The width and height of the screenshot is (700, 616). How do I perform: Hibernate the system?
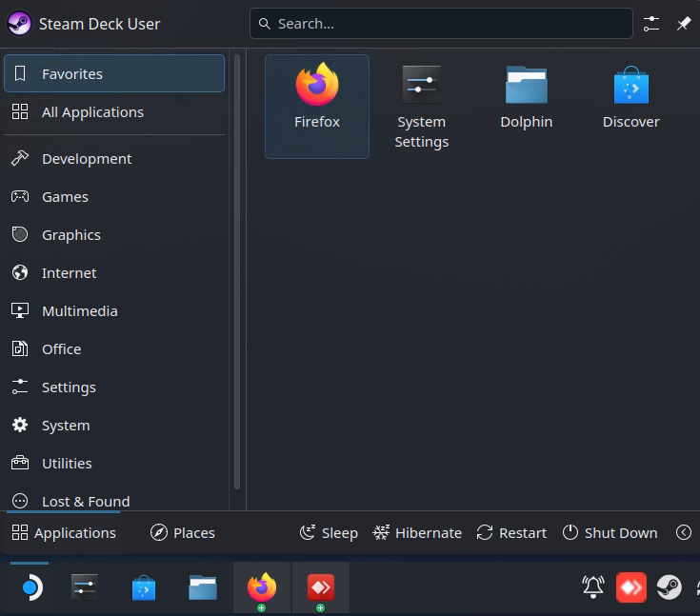pos(417,533)
